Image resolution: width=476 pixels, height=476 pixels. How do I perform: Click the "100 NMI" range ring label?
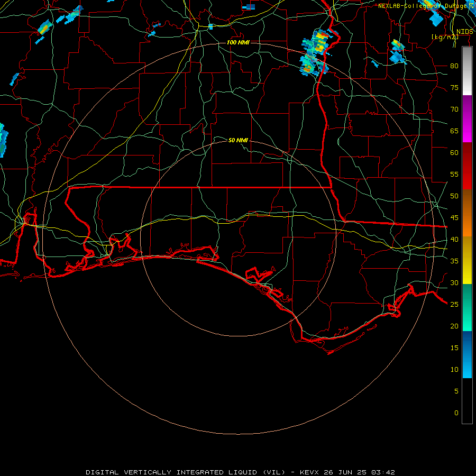pos(238,42)
